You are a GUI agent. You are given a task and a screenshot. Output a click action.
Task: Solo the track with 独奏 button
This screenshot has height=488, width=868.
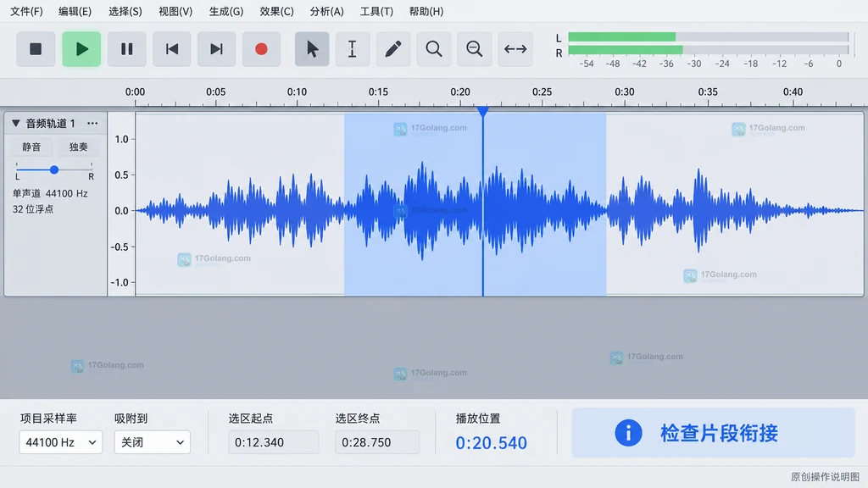click(x=79, y=147)
